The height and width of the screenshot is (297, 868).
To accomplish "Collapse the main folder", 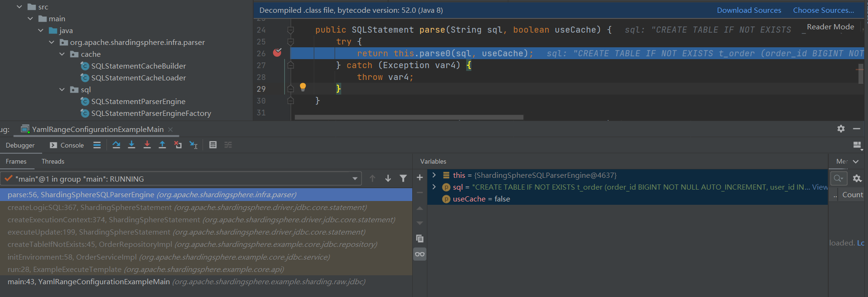I will [x=30, y=18].
